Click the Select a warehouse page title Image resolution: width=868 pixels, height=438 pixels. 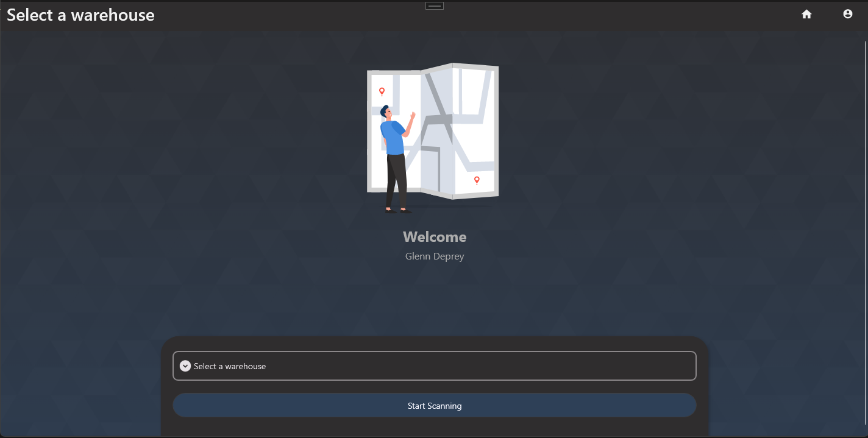[80, 15]
